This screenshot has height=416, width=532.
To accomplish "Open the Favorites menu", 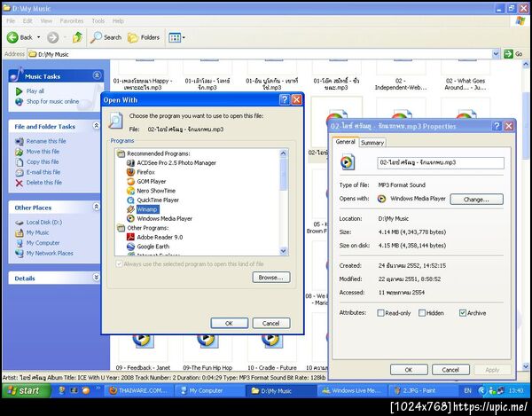I will (x=72, y=21).
